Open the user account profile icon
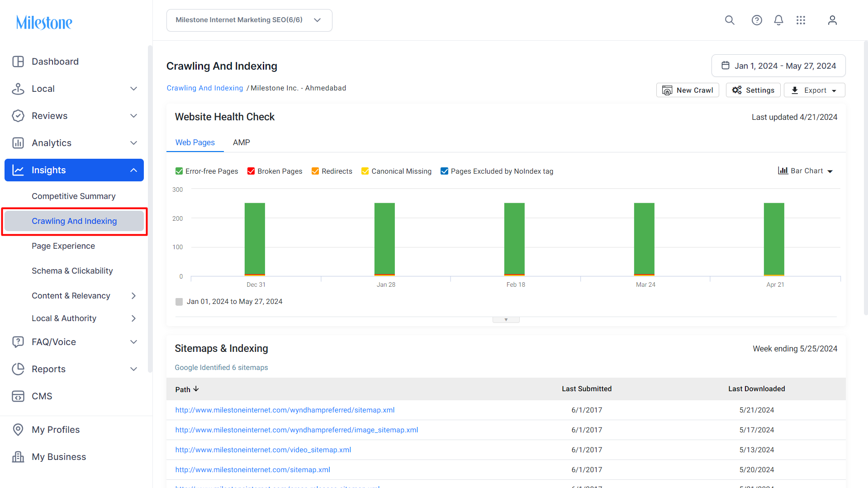The width and height of the screenshot is (868, 488). click(832, 20)
